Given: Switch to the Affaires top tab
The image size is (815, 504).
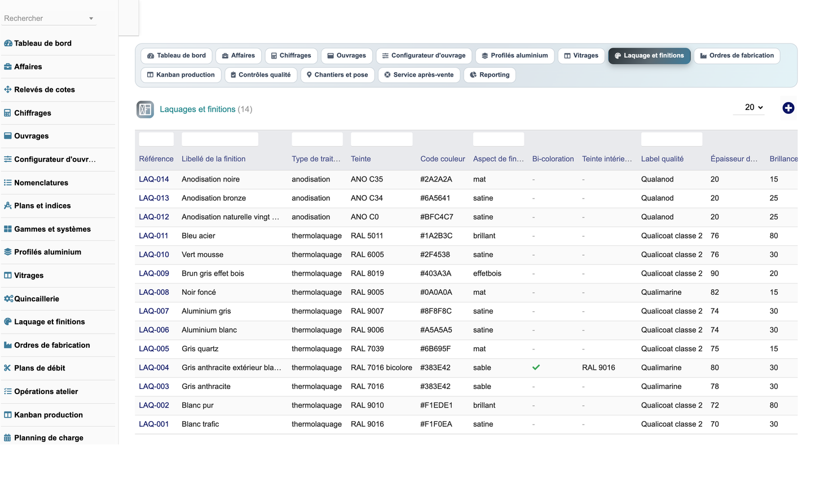Looking at the screenshot, I should [239, 56].
